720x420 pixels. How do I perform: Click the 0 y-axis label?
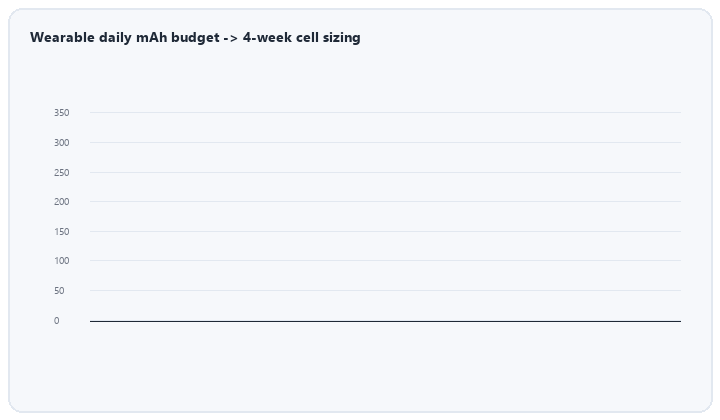tap(56, 321)
